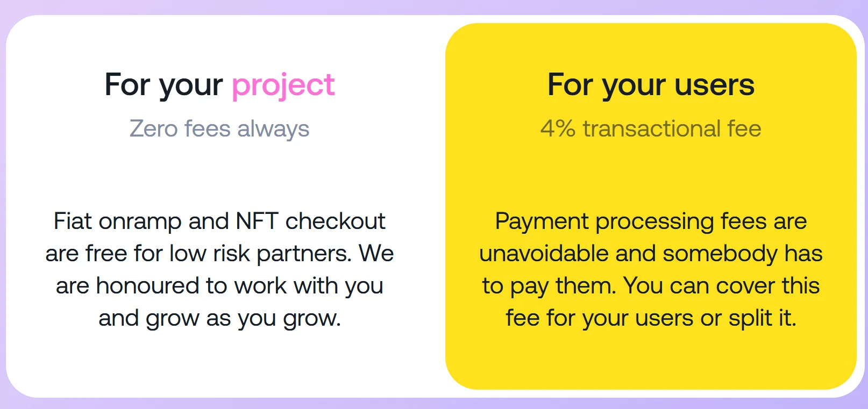This screenshot has height=409, width=868.
Task: Click the text "You can cover this"
Action: click(x=722, y=286)
